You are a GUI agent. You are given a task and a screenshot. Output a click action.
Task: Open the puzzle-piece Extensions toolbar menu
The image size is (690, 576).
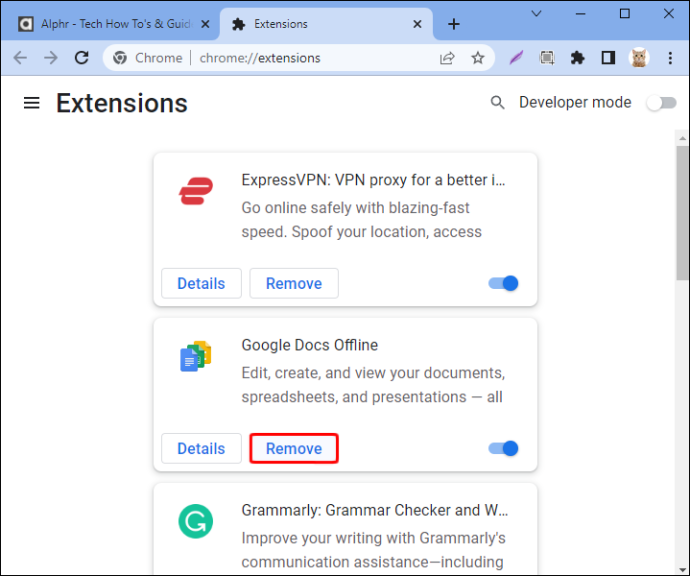click(577, 58)
